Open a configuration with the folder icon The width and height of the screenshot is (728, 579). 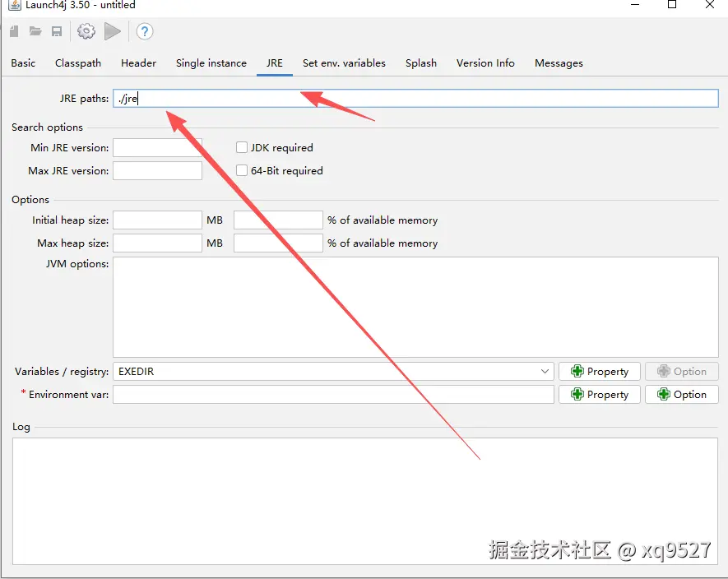35,31
